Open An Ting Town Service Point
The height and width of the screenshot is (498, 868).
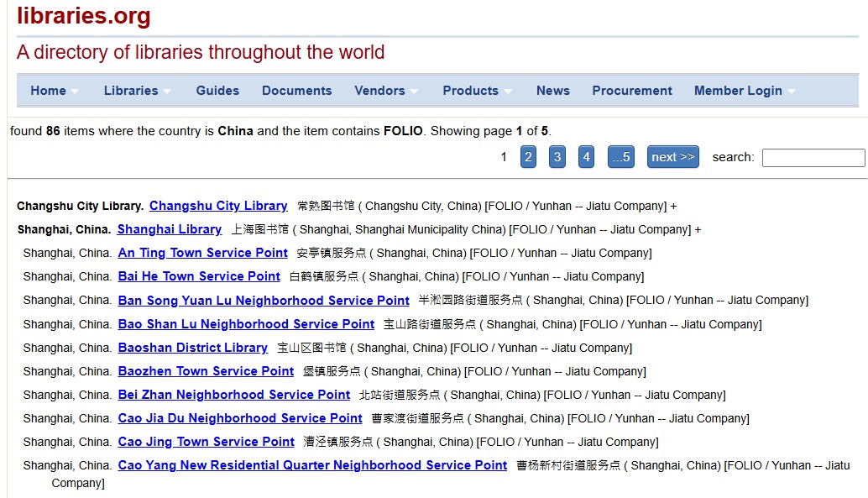pos(202,253)
